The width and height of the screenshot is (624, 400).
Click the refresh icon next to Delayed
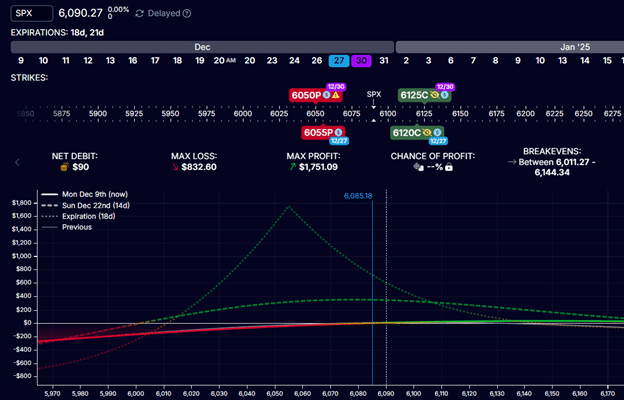138,13
